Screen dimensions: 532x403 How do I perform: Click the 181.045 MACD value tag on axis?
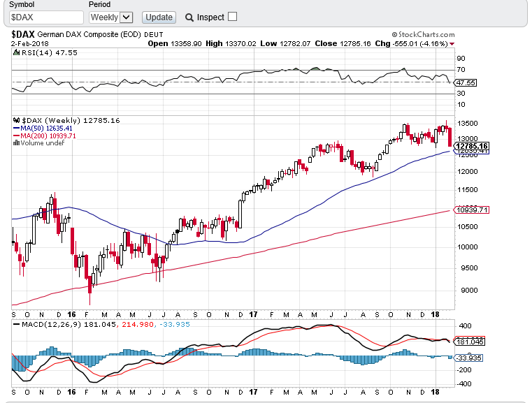point(470,342)
